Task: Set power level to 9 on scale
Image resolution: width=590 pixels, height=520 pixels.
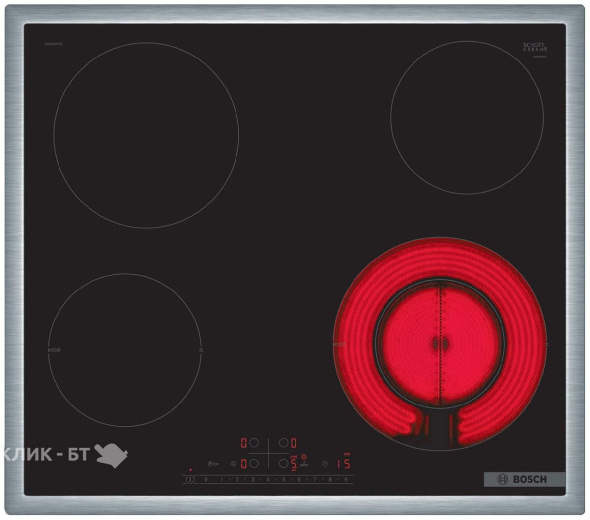Action: coord(346,479)
